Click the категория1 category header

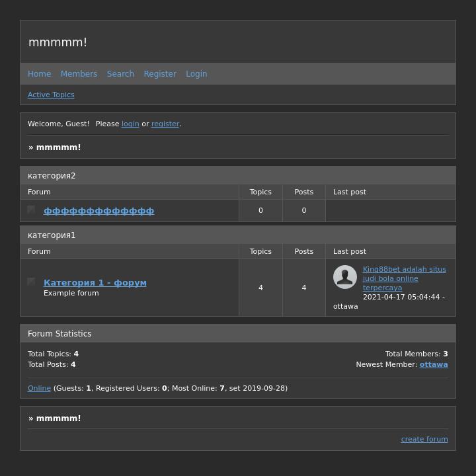point(52,235)
